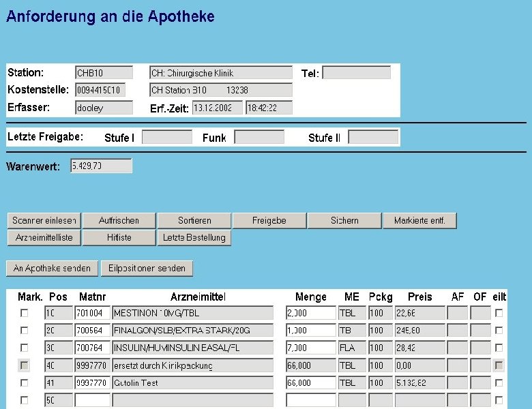This screenshot has width=532, height=409.
Task: Toggle eilt checkbox for position 50 row
Action: [x=499, y=401]
